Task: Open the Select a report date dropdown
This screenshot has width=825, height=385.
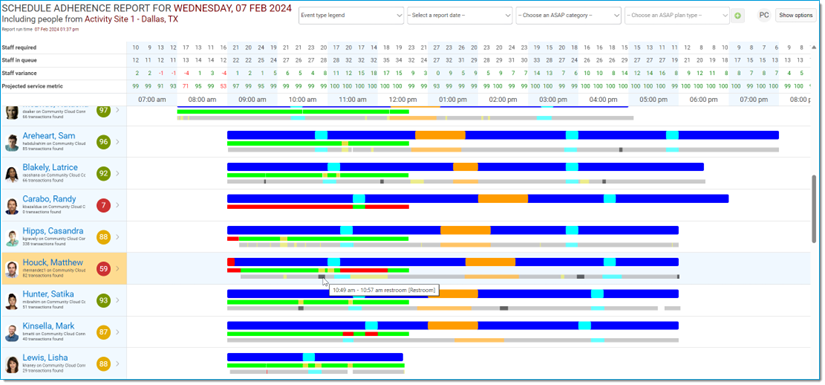Action: (459, 15)
